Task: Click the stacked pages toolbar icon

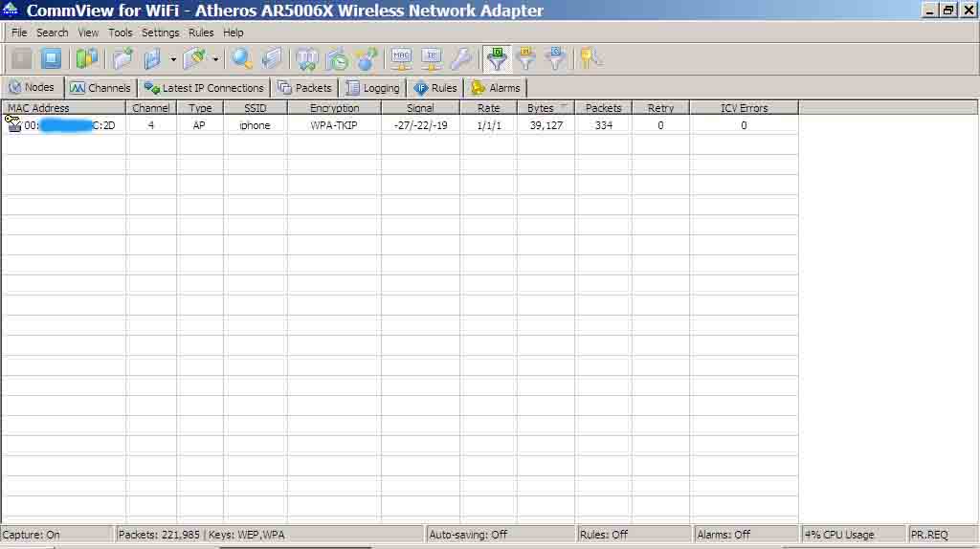Action: 271,58
